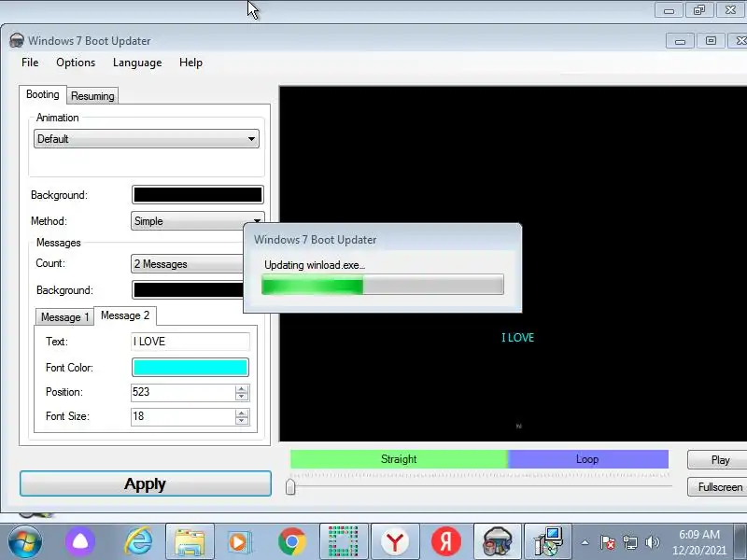Click the green Straight animation segment

tap(399, 459)
